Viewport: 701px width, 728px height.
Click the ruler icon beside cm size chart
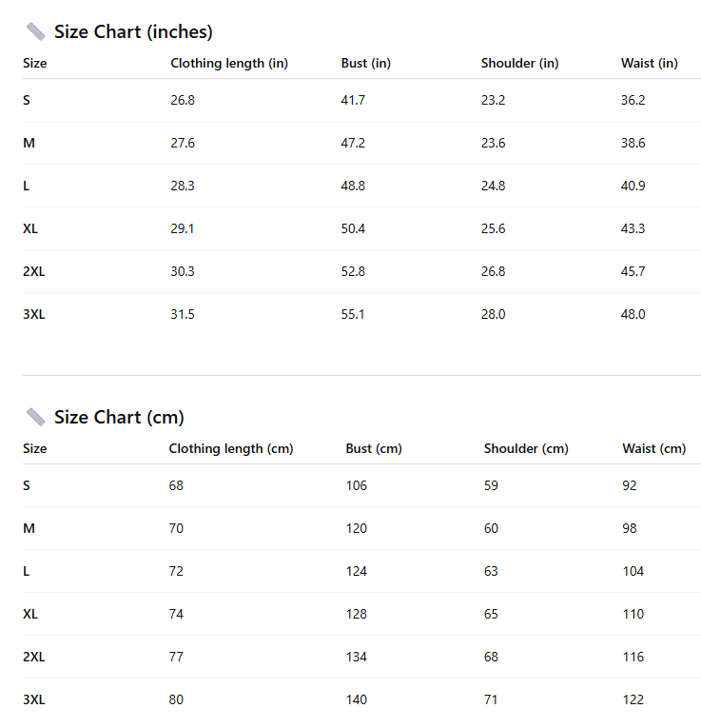pyautogui.click(x=36, y=417)
